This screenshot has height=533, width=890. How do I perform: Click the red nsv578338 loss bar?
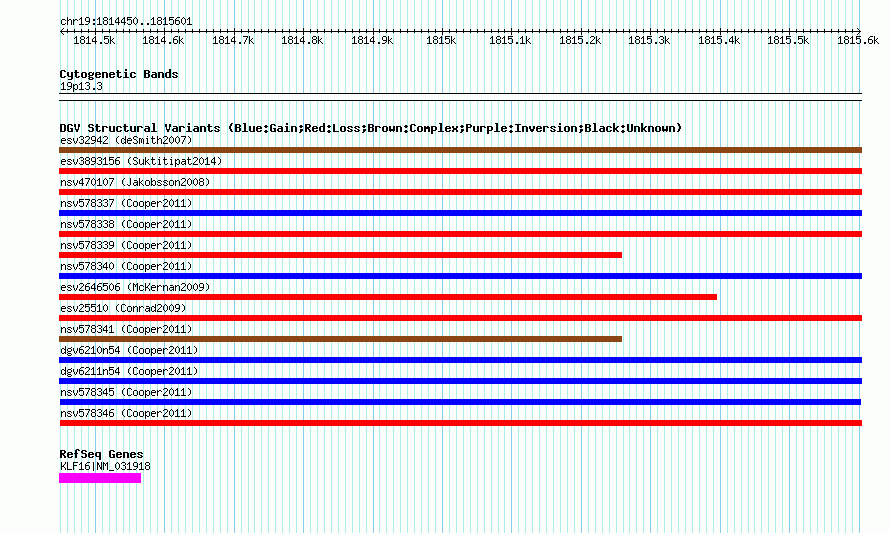[x=460, y=234]
